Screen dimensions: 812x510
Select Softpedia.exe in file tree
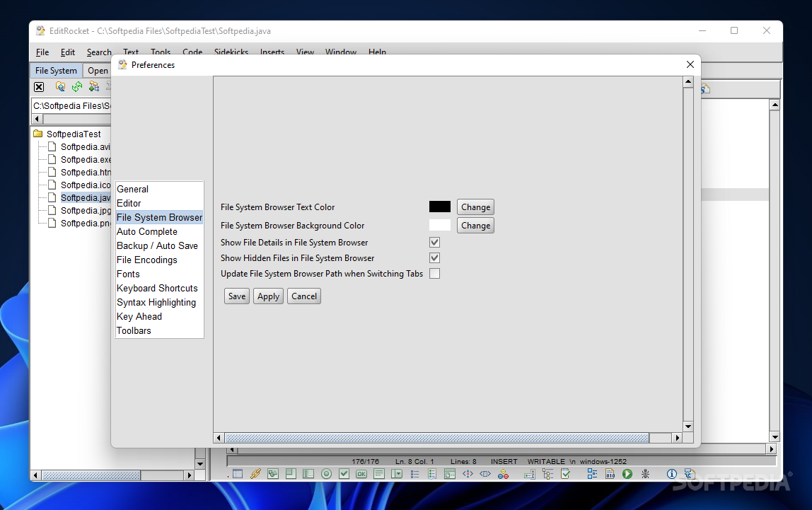(x=86, y=159)
